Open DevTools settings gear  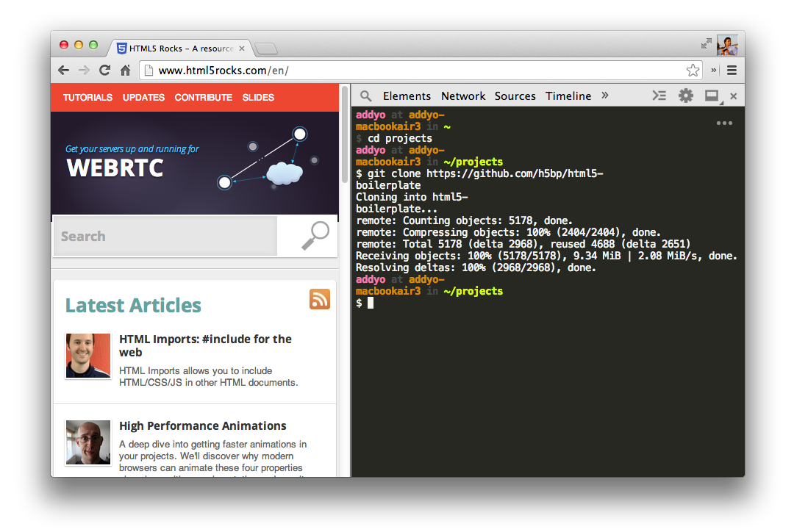(685, 96)
